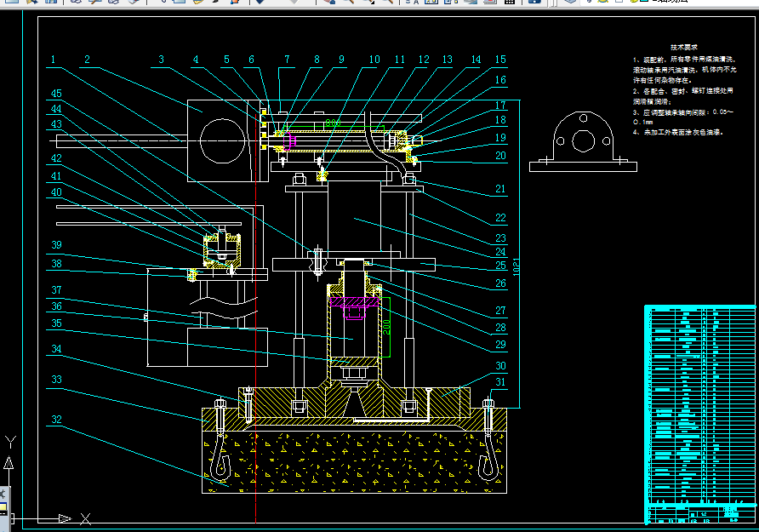759x532 pixels.
Task: Select part number label 45
Action: click(55, 94)
